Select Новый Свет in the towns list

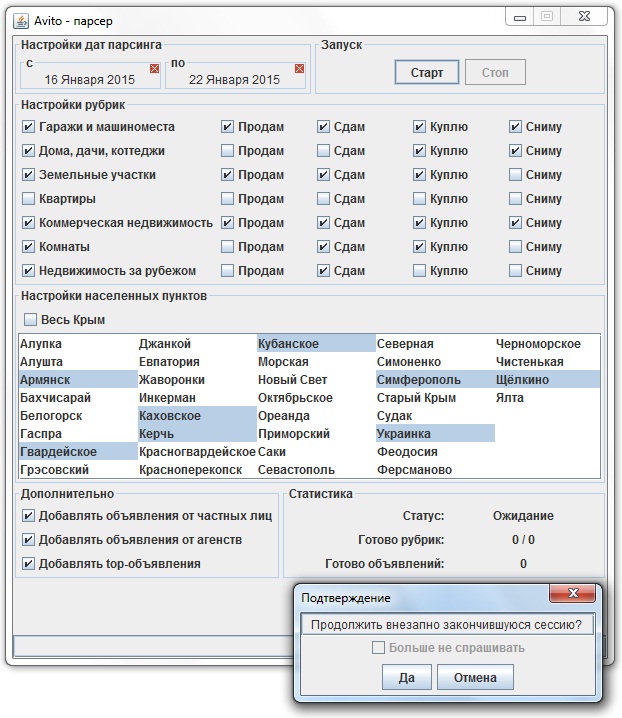(316, 380)
